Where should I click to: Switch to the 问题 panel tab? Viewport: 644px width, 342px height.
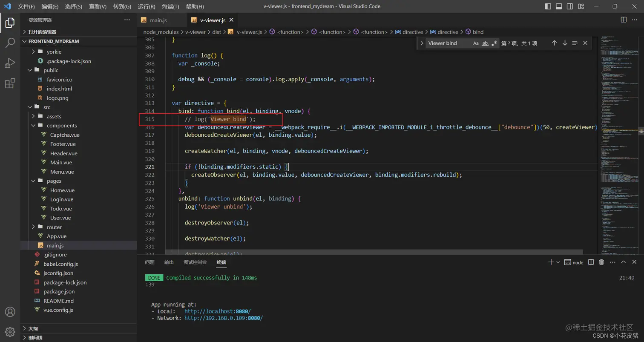click(149, 262)
